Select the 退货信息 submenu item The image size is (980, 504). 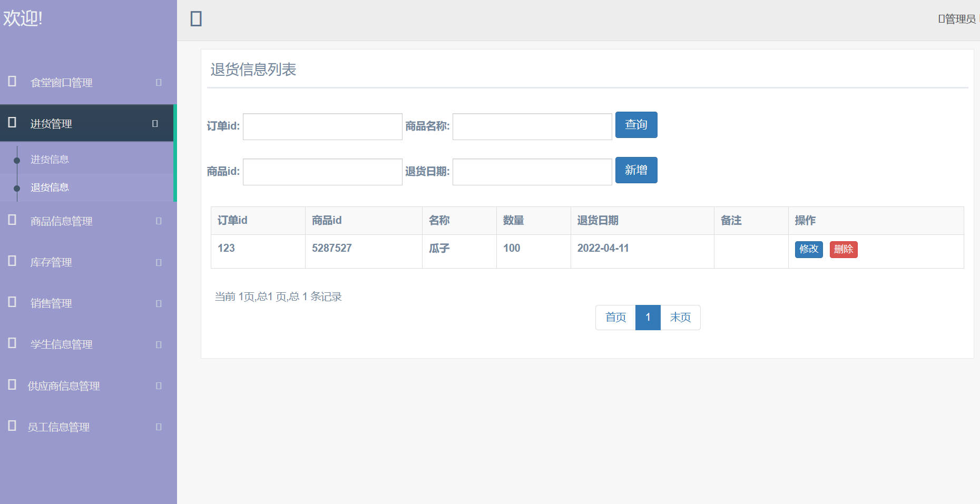click(x=49, y=187)
